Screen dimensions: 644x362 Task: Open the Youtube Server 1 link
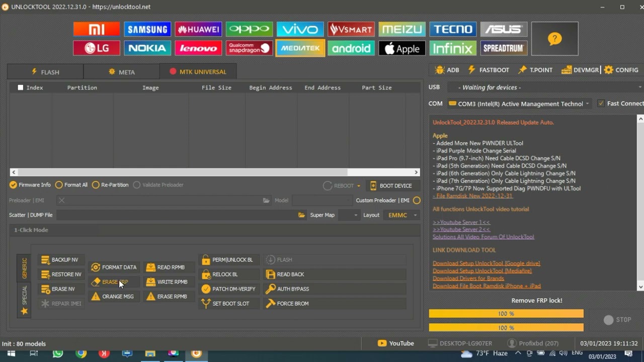(461, 222)
